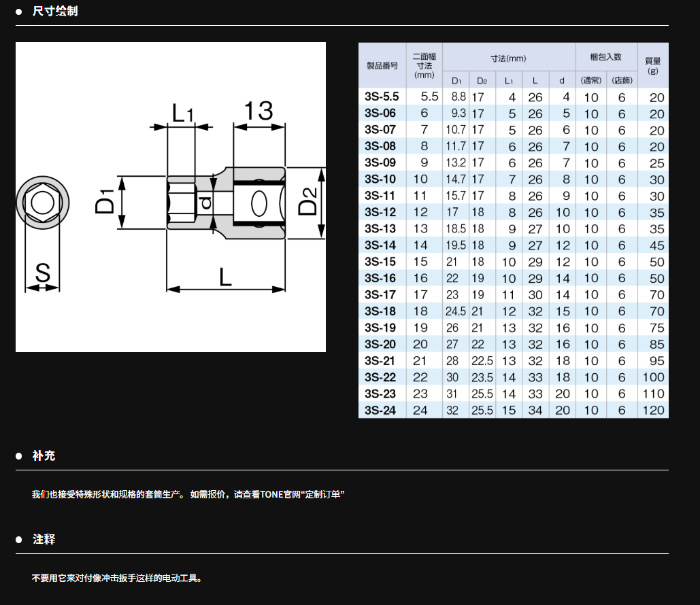
Task: Click the D2 dimension label in diagram
Action: (308, 199)
